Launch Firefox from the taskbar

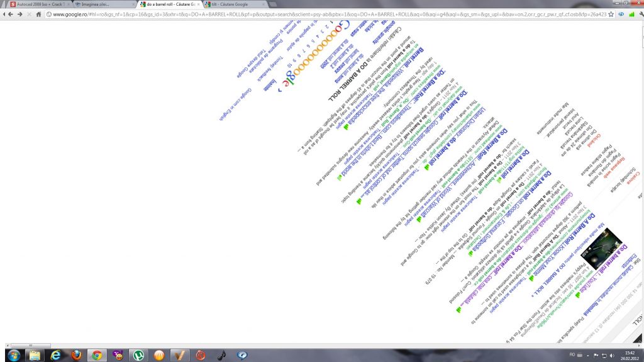76,355
